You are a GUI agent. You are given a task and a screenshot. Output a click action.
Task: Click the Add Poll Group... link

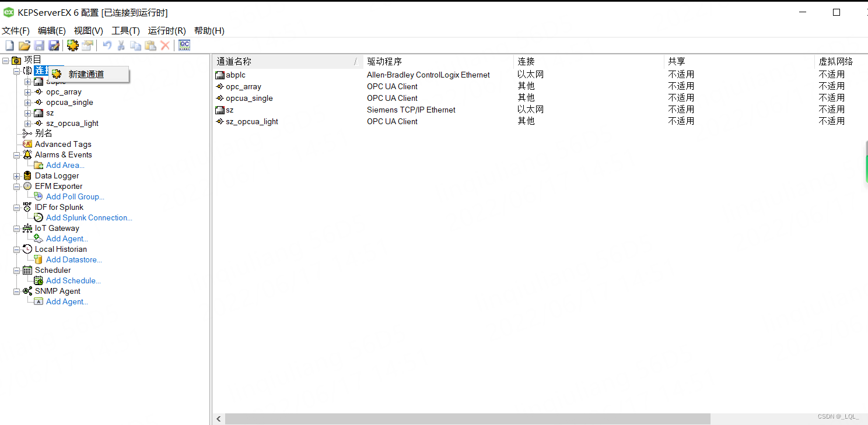pyautogui.click(x=75, y=196)
